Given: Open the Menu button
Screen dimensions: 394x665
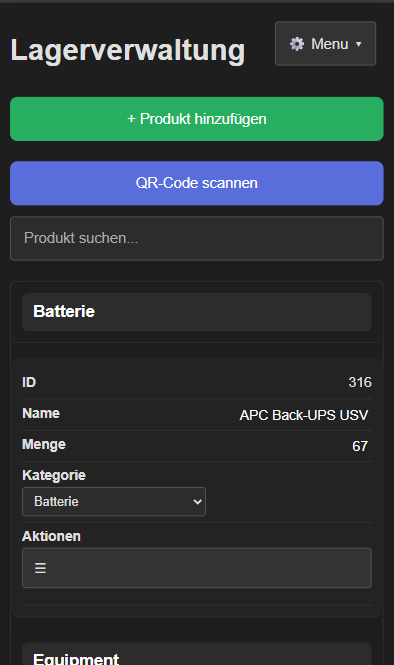Looking at the screenshot, I should (325, 44).
